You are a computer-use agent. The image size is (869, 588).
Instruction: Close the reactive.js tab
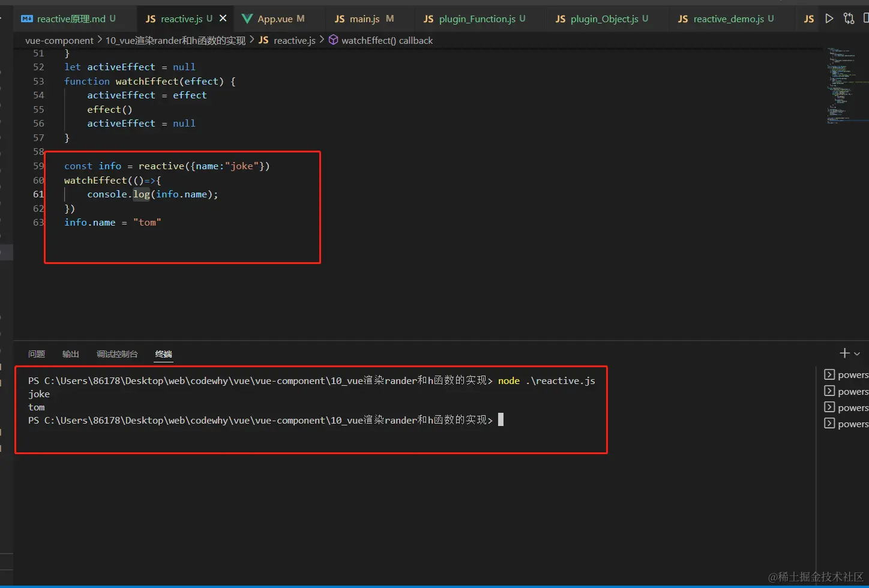point(223,19)
